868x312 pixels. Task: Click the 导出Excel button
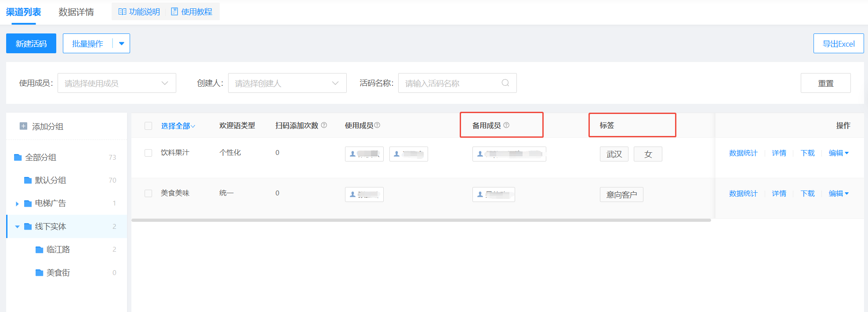[839, 44]
